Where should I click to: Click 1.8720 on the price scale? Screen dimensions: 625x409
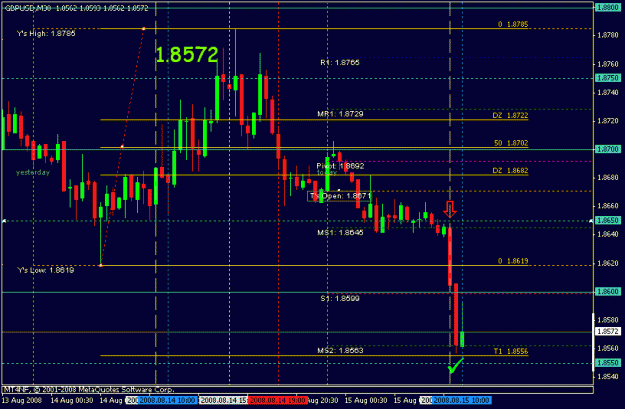pyautogui.click(x=608, y=121)
